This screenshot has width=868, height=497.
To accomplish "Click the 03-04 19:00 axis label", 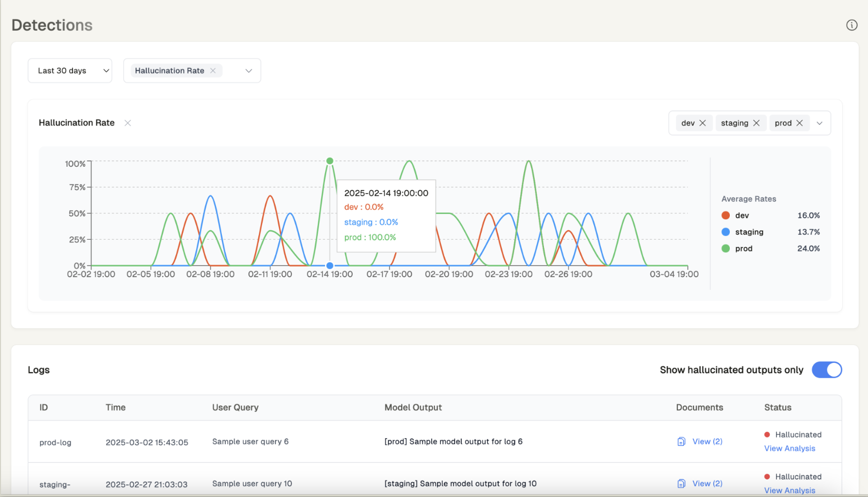I will [x=674, y=274].
